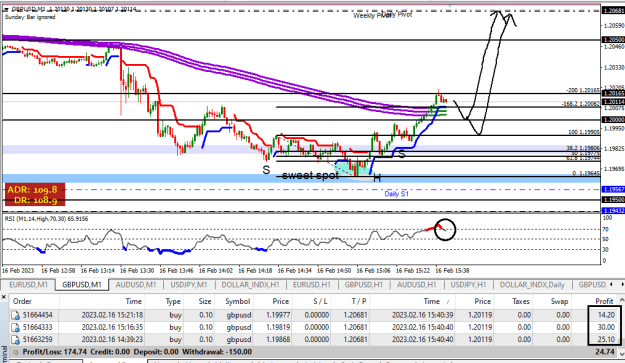Click the Sunday Bar ignored label

[30, 17]
